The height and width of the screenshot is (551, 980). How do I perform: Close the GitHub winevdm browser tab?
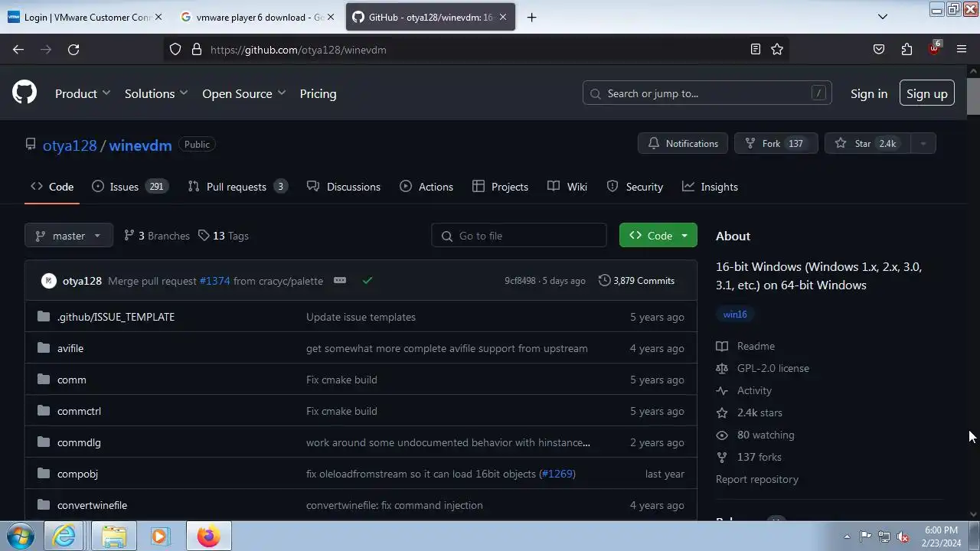point(503,17)
